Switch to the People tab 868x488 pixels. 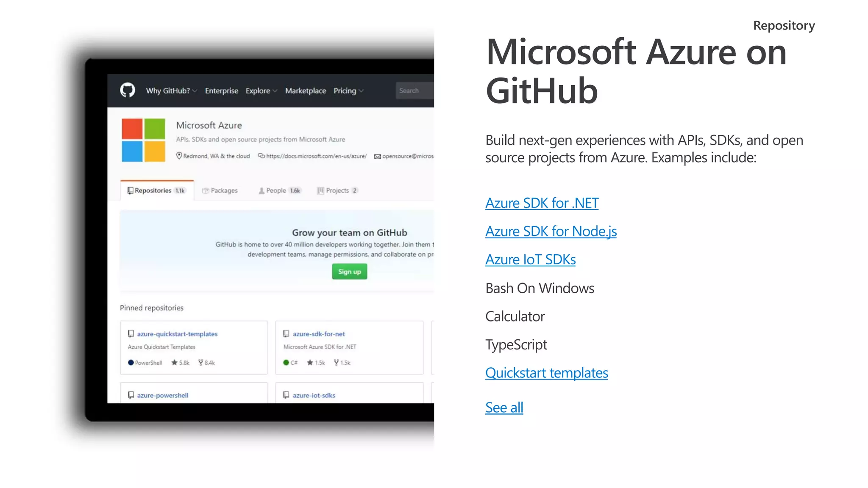click(x=280, y=191)
